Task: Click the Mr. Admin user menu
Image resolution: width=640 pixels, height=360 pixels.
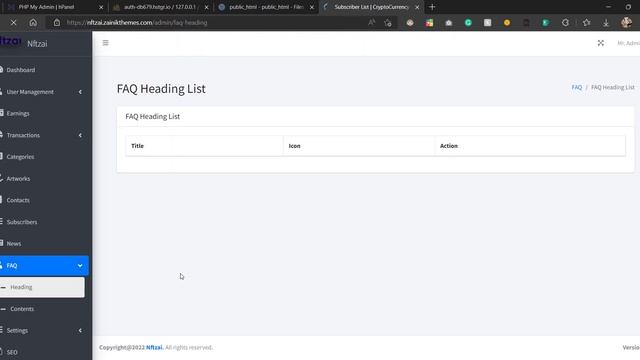Action: click(x=628, y=43)
